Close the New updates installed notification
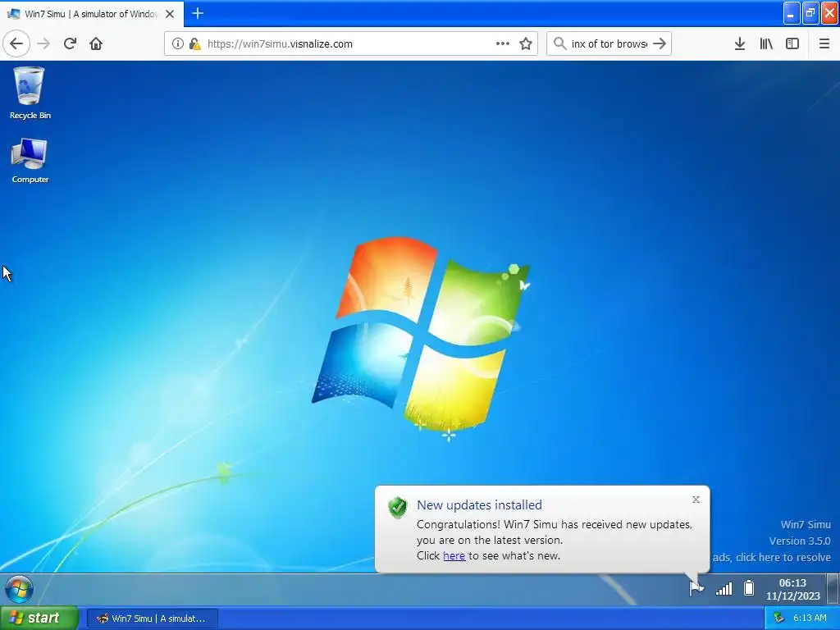840x630 pixels. pos(696,500)
